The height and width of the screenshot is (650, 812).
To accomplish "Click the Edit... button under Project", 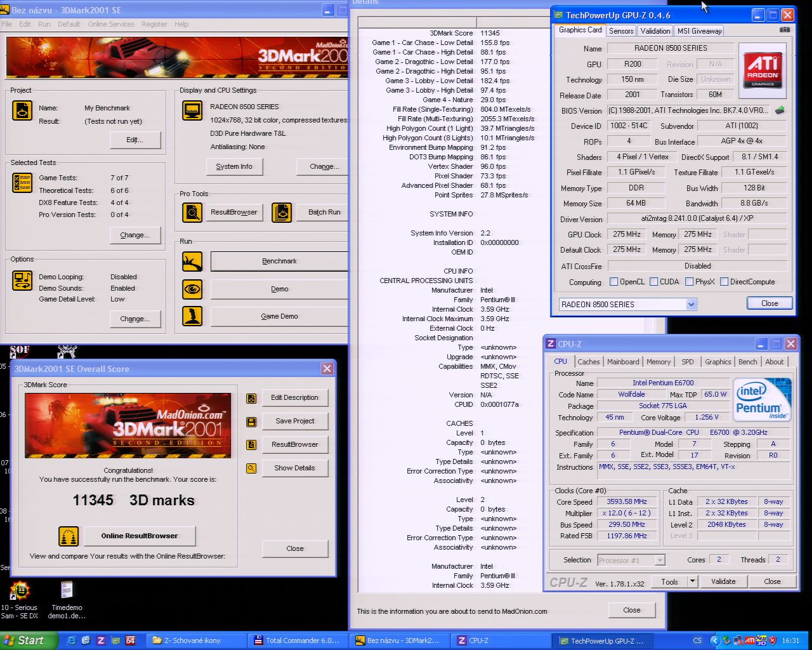I will pos(134,140).
